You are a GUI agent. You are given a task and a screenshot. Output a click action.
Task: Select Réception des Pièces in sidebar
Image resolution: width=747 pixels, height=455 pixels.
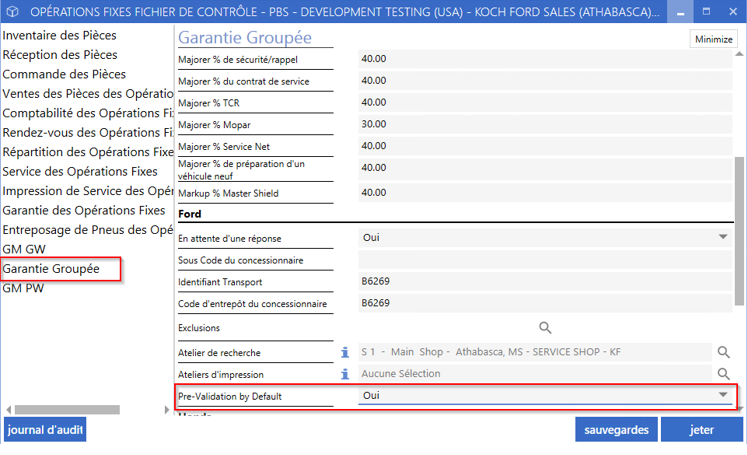[x=60, y=55]
